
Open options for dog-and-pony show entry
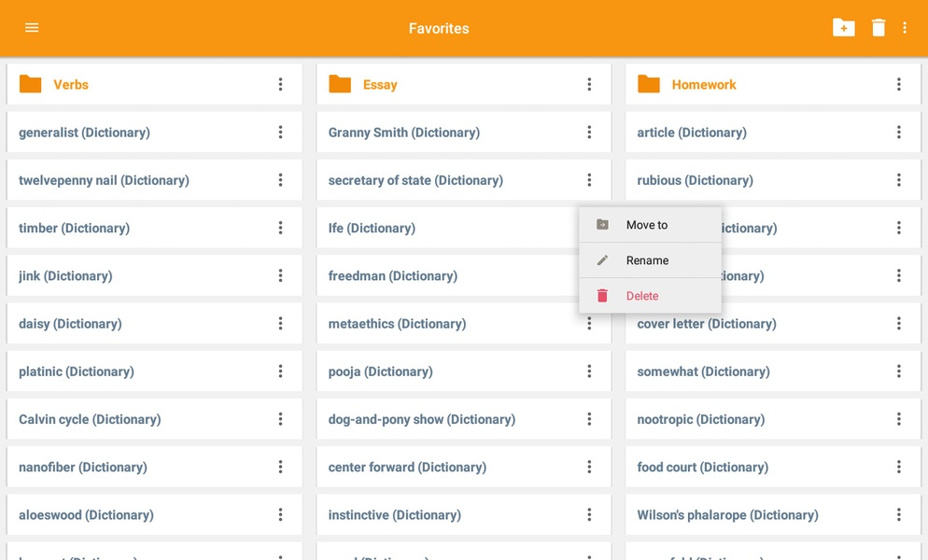pos(589,419)
